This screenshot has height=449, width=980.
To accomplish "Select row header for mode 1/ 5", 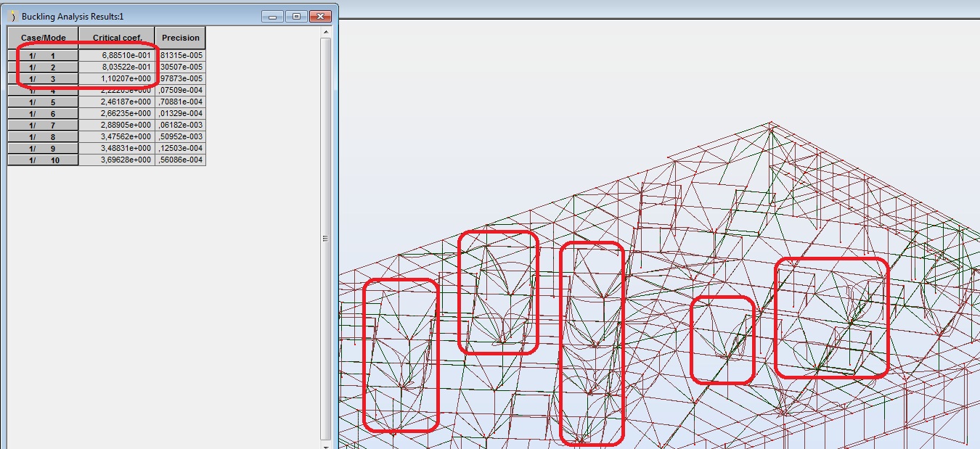I will [x=43, y=102].
